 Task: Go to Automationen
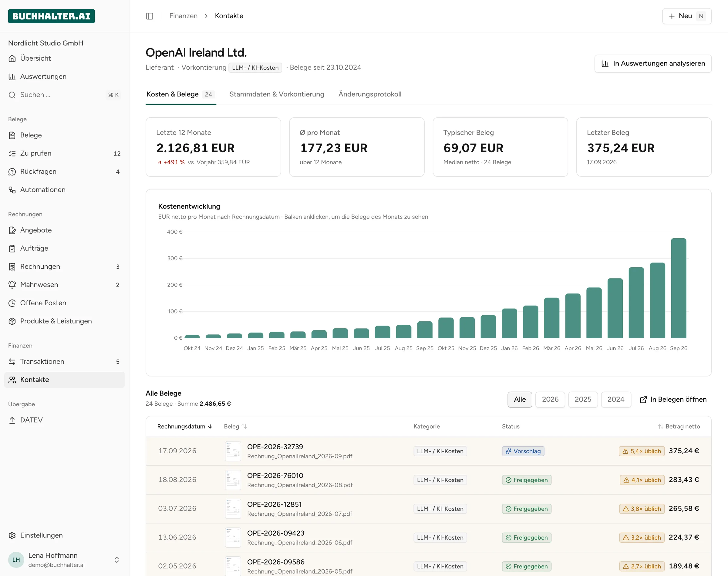click(64, 190)
